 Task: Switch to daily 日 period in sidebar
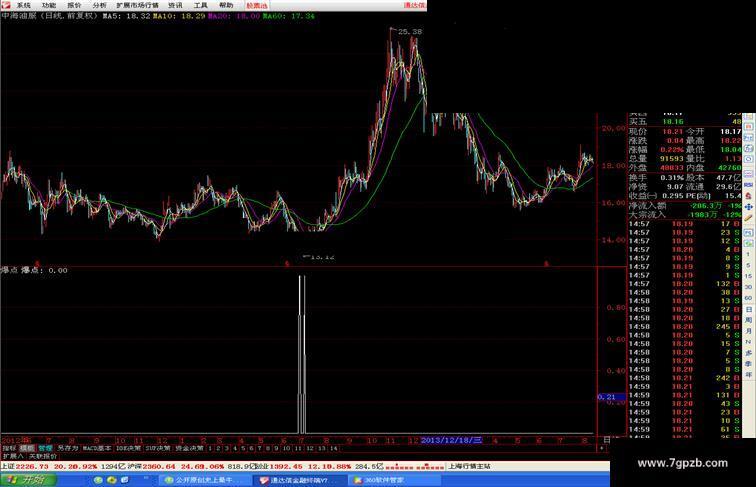coord(748,309)
